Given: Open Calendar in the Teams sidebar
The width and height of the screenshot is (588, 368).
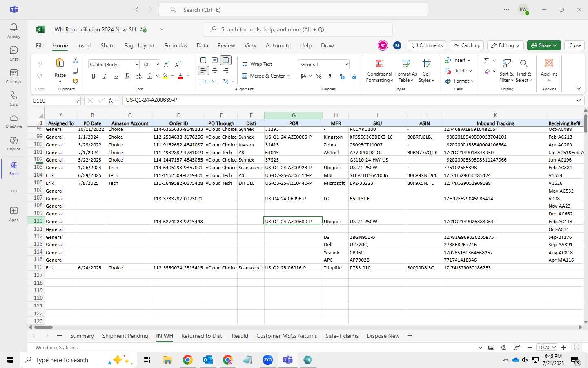Looking at the screenshot, I should tap(13, 76).
